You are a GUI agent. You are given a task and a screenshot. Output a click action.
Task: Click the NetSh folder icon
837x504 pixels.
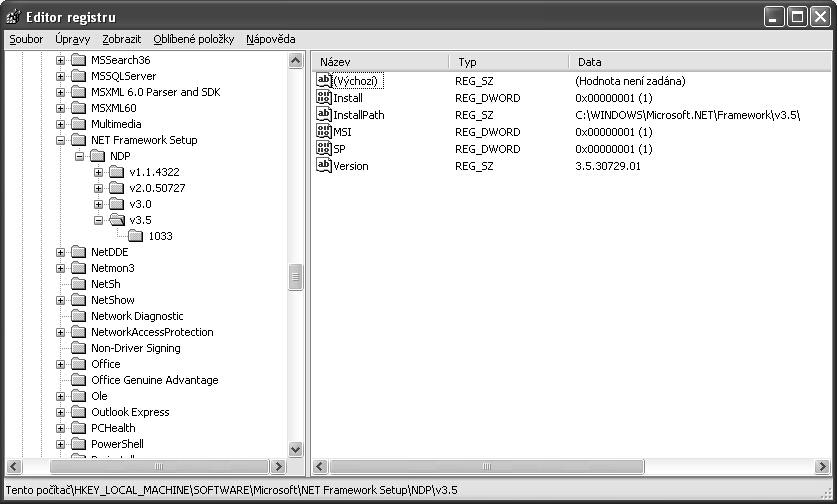(x=78, y=284)
